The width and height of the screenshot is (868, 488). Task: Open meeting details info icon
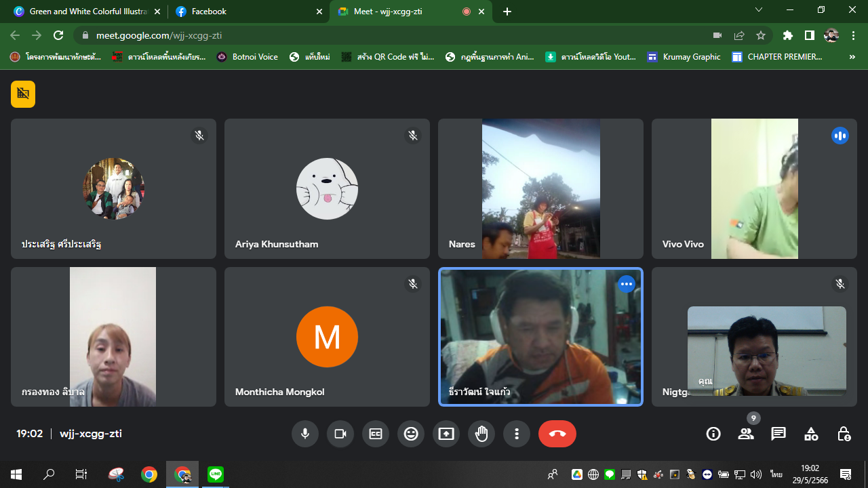pyautogui.click(x=713, y=434)
